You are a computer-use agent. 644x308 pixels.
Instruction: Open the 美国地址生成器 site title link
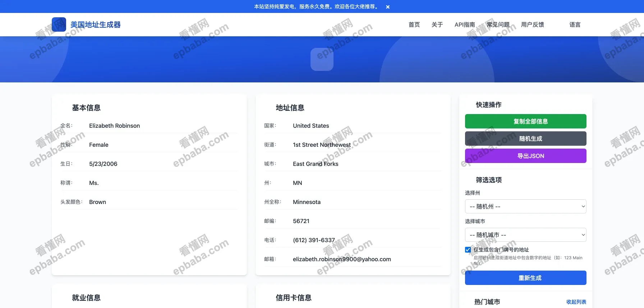[x=96, y=24]
